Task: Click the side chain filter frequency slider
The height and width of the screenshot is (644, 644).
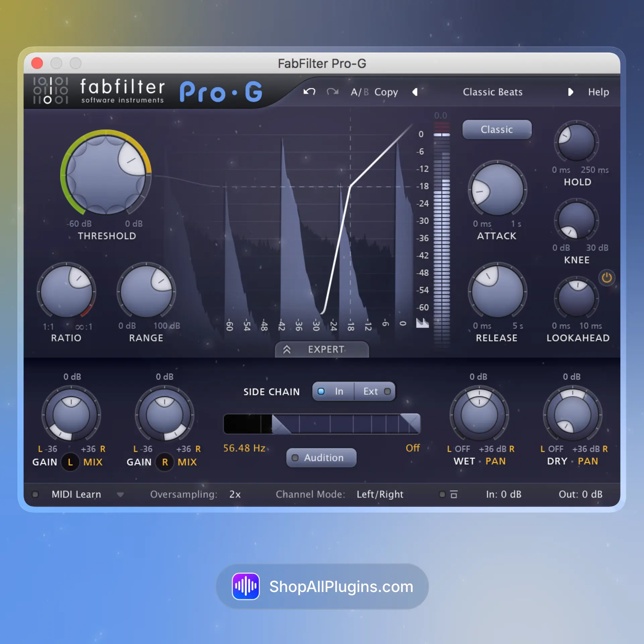Action: 321,424
